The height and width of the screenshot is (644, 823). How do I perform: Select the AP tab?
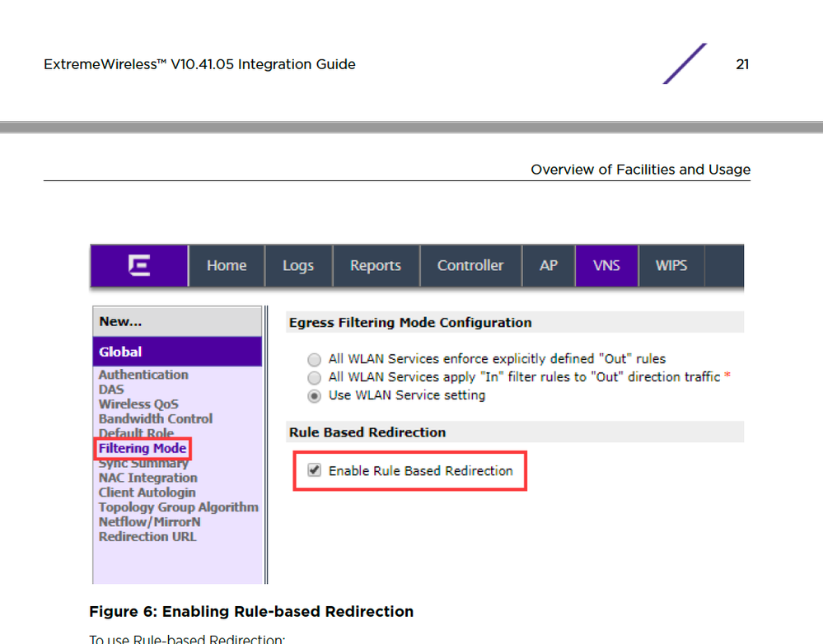549,265
